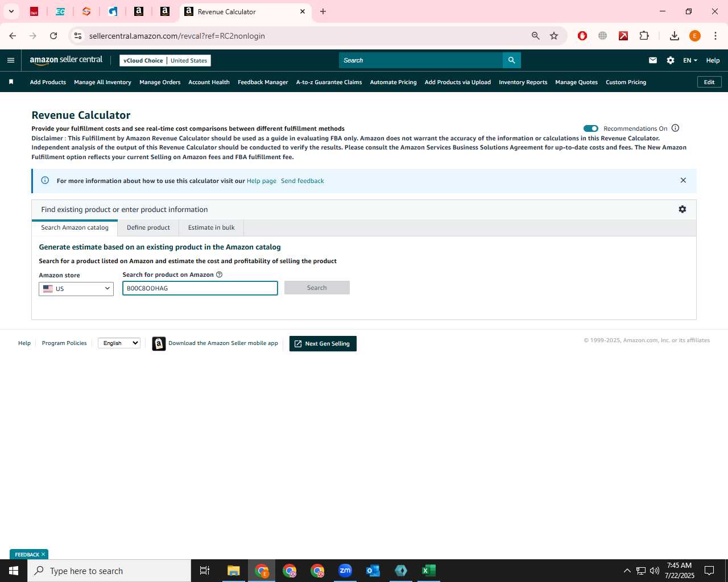Click the Recommendations info icon
This screenshot has width=728, height=582.
point(676,128)
